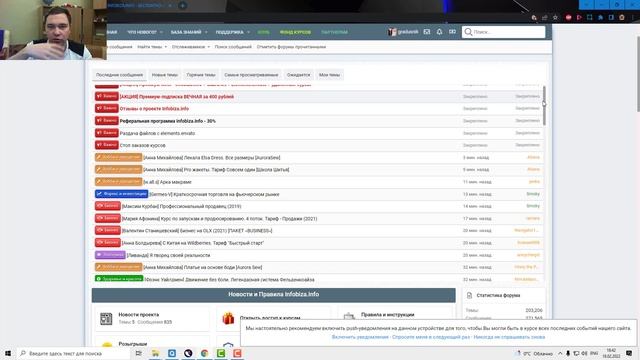Open Стол заказов курсов topic
This screenshot has height=360, width=640.
(142, 145)
